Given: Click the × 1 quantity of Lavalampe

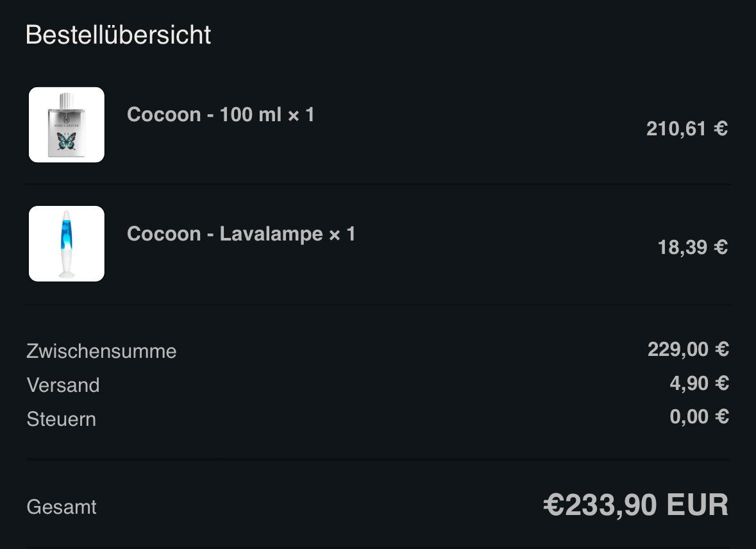Looking at the screenshot, I should (x=342, y=234).
